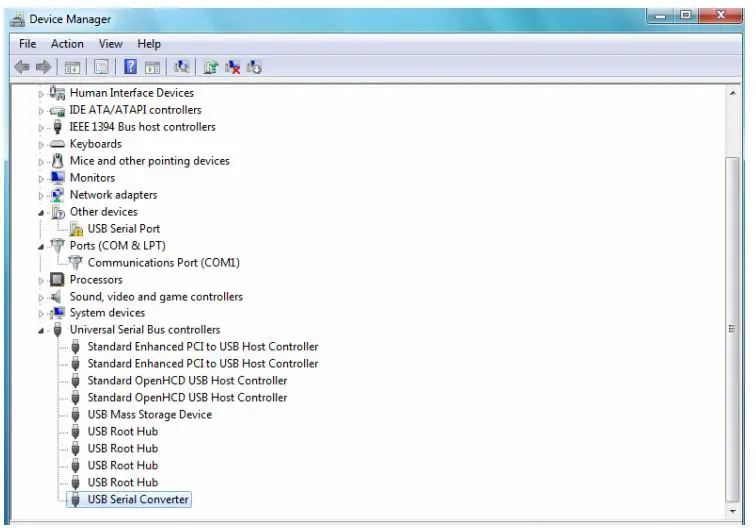Open the Help menu
This screenshot has height=528, width=756.
(149, 44)
